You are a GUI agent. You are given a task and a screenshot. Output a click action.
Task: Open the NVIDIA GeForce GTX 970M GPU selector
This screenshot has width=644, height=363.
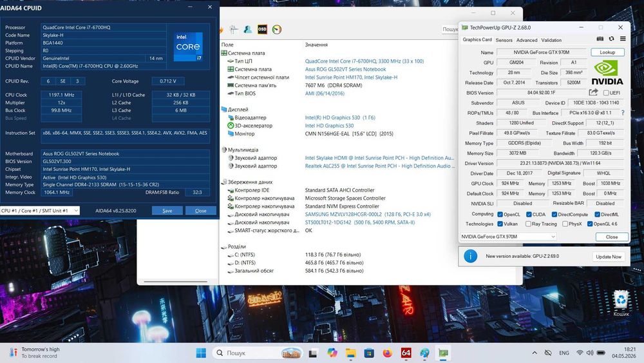[507, 237]
